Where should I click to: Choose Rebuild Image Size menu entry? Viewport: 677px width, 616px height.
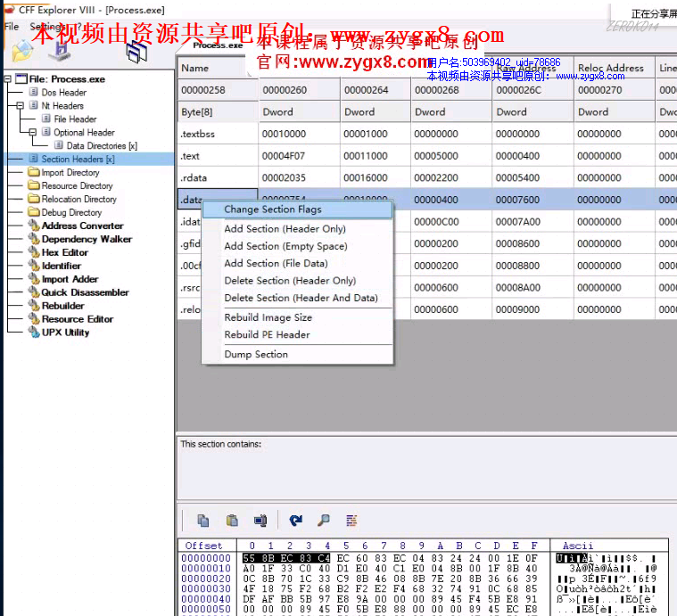(x=298, y=317)
